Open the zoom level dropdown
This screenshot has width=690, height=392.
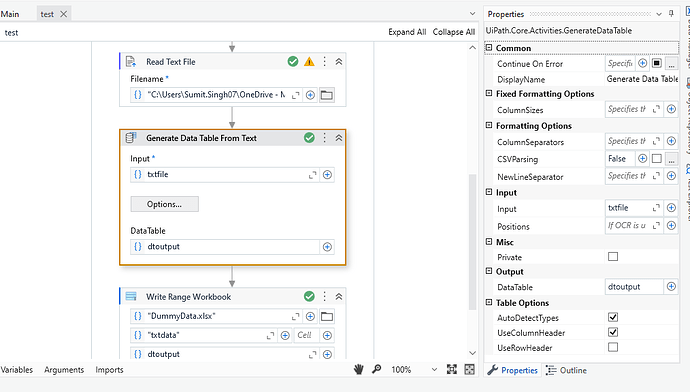coord(434,370)
